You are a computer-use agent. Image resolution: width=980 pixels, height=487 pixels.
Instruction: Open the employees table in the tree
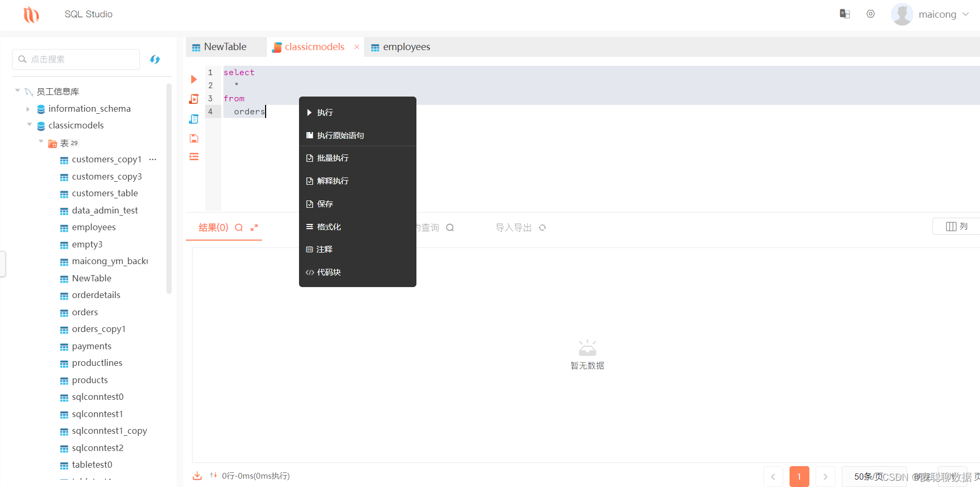pos(94,227)
